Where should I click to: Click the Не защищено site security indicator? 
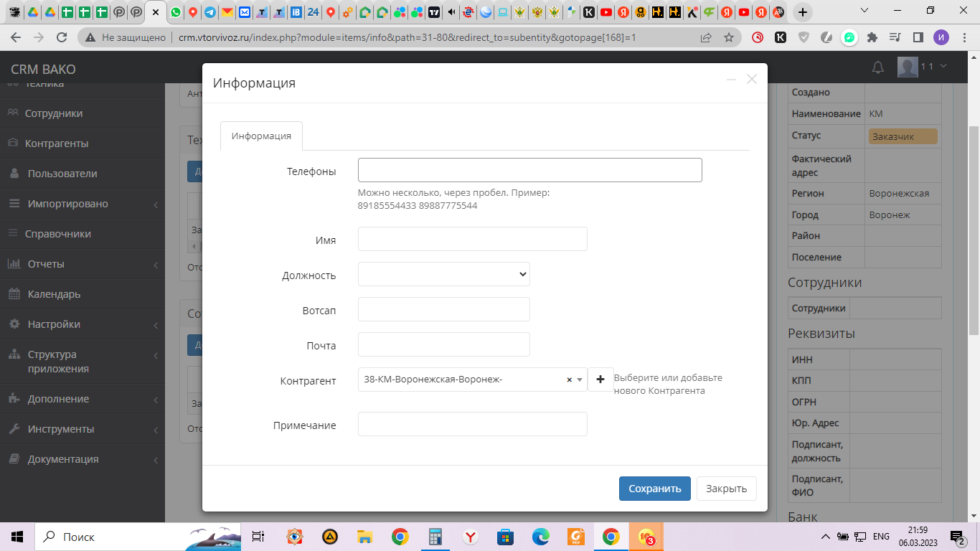coord(126,37)
